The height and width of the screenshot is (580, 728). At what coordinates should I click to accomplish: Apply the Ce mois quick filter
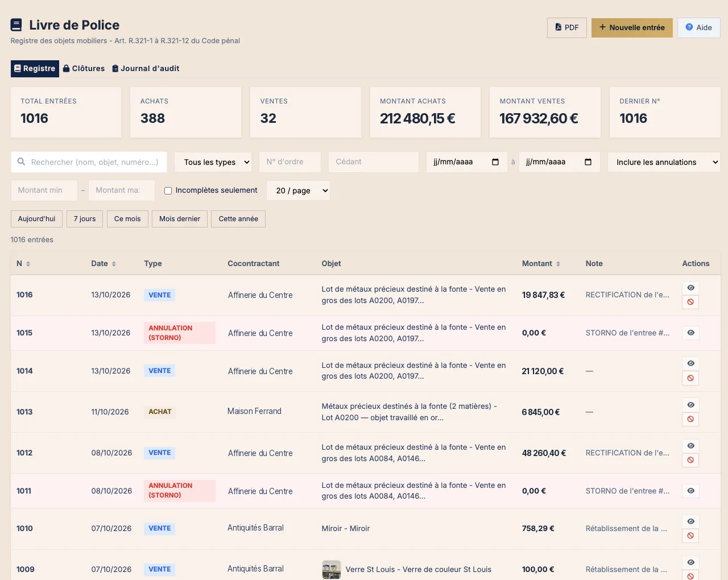(x=127, y=219)
